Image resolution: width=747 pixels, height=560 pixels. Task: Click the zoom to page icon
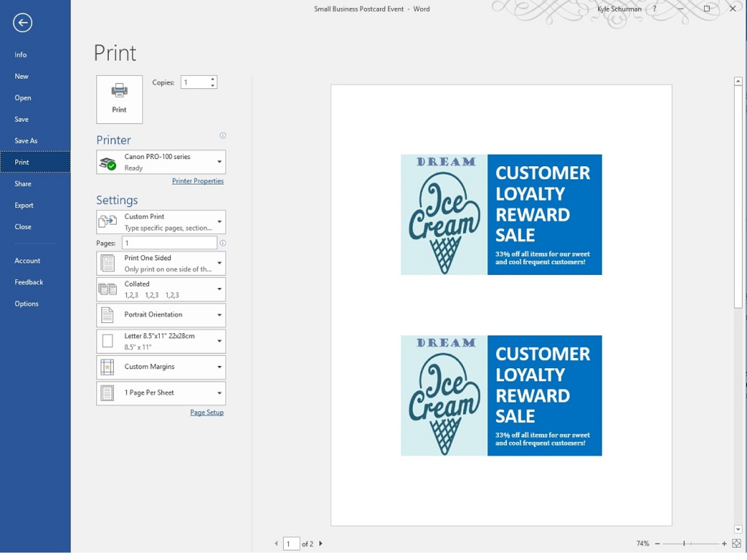tap(736, 543)
